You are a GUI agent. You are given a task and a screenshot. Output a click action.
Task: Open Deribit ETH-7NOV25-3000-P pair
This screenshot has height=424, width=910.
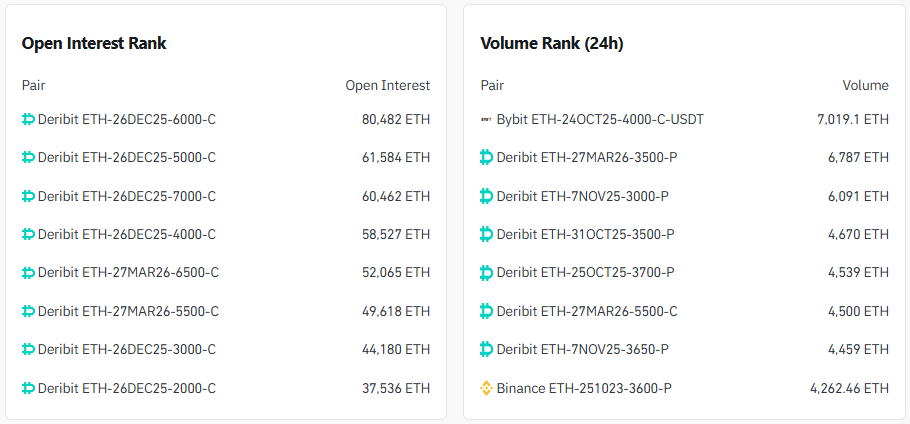click(x=582, y=196)
